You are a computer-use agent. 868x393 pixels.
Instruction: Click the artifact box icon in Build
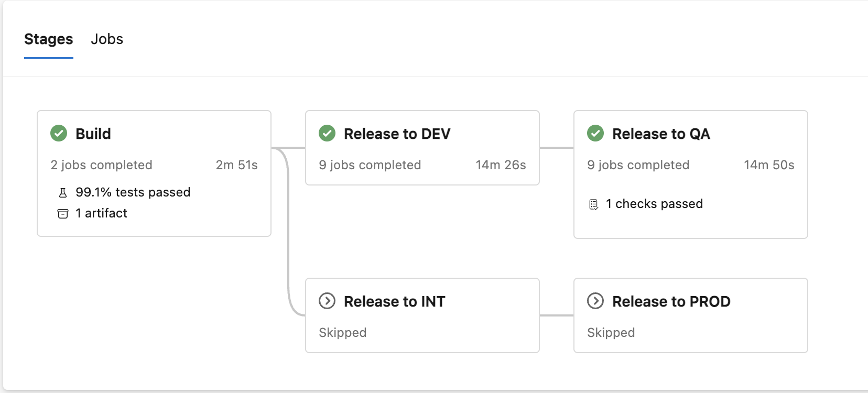pyautogui.click(x=63, y=214)
